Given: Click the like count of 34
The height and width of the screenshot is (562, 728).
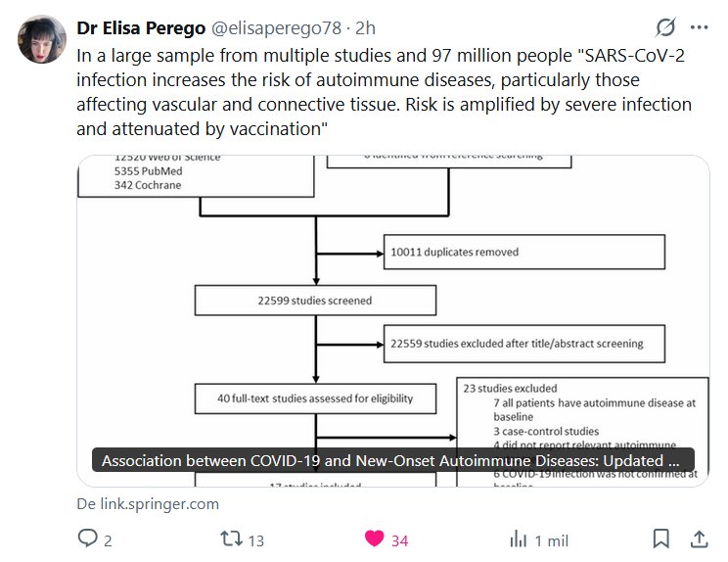Looking at the screenshot, I should (x=399, y=539).
